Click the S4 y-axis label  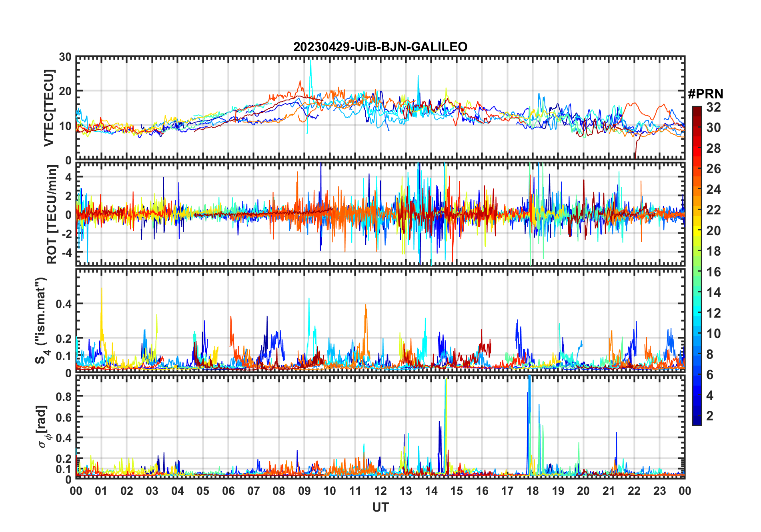click(x=42, y=320)
